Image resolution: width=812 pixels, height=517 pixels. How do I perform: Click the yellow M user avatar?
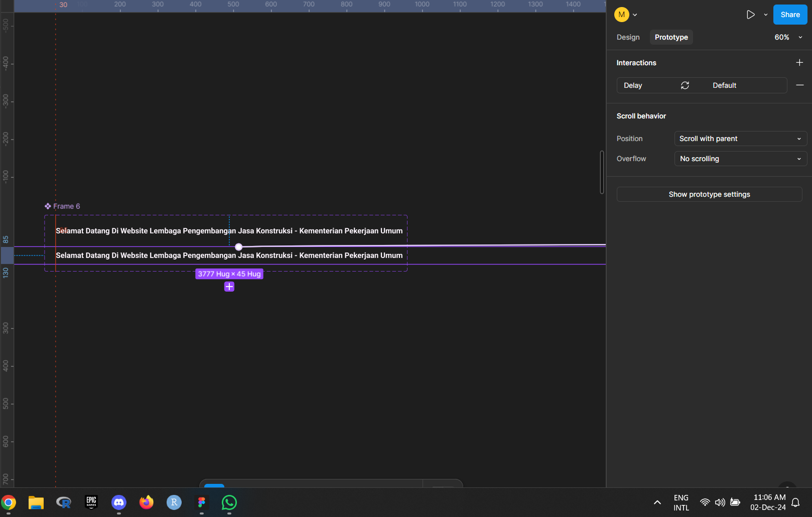pyautogui.click(x=622, y=15)
